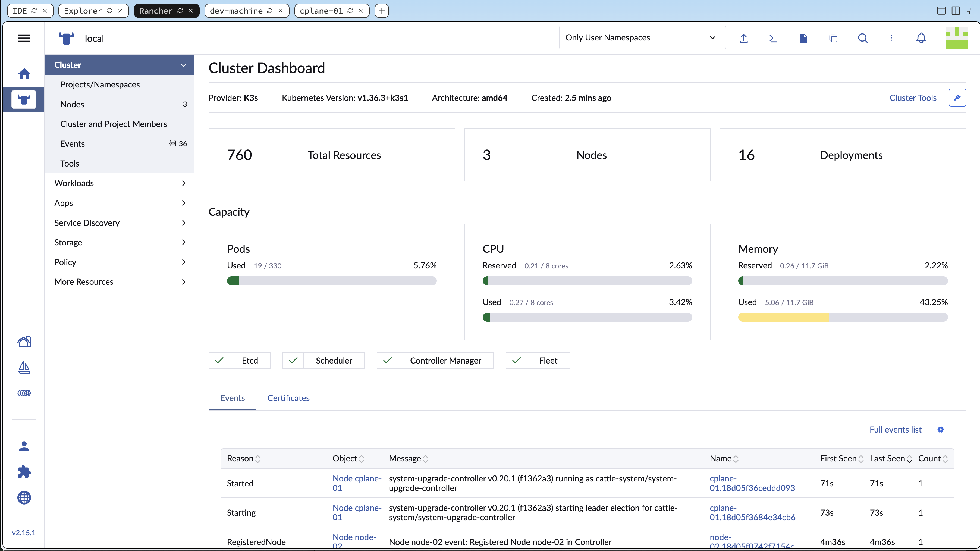
Task: Open Global Settings globe icon
Action: (x=24, y=498)
